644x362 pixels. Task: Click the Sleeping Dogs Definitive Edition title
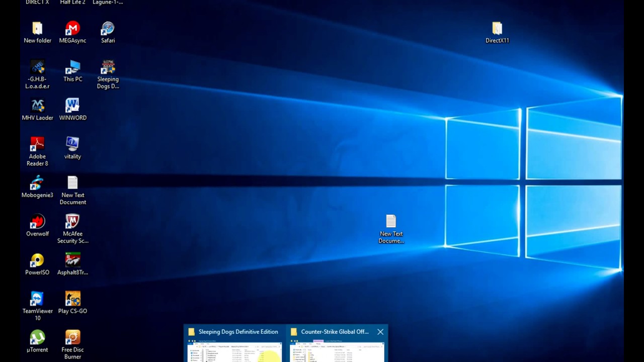pyautogui.click(x=238, y=332)
